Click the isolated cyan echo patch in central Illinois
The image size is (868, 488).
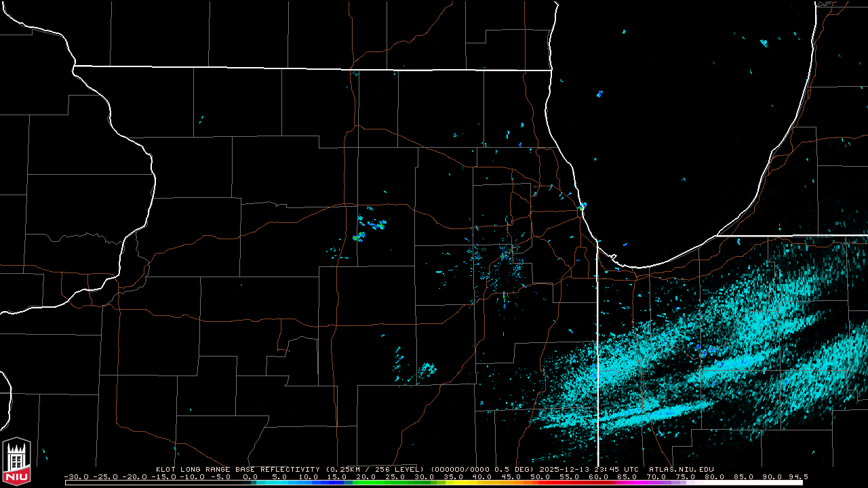tap(427, 369)
